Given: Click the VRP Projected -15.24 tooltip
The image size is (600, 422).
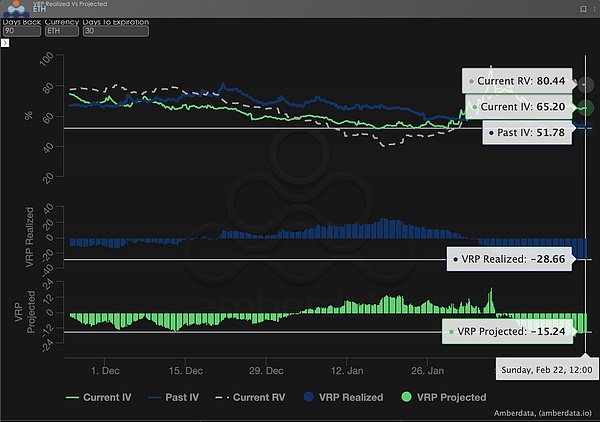Looking at the screenshot, I should (x=508, y=332).
